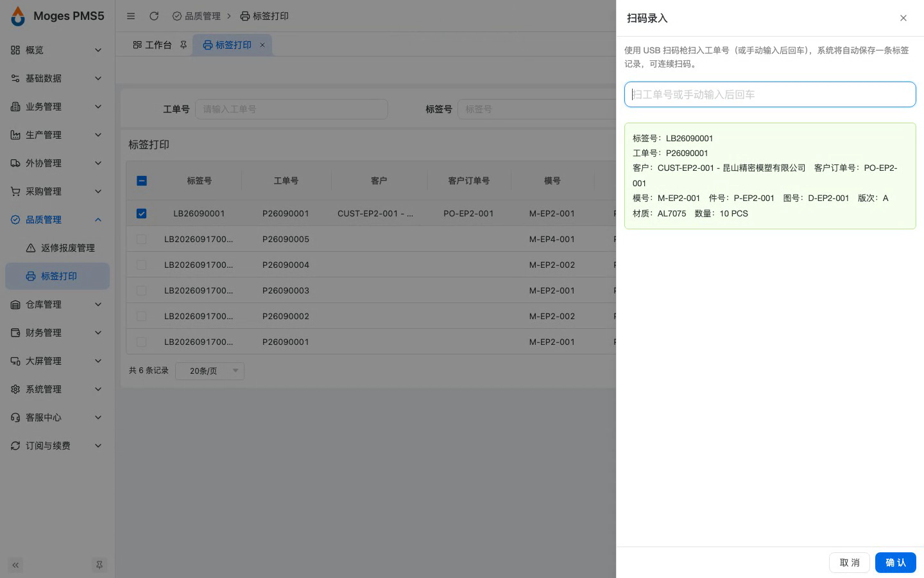924x578 pixels.
Task: Expand the 概览 menu chevron
Action: (x=98, y=50)
